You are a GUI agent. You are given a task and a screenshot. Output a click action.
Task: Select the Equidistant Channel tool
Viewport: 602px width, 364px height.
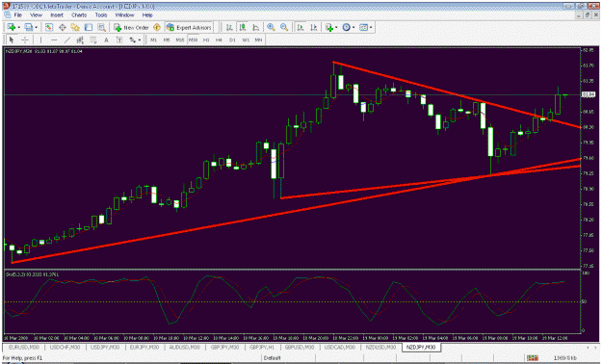click(x=80, y=39)
